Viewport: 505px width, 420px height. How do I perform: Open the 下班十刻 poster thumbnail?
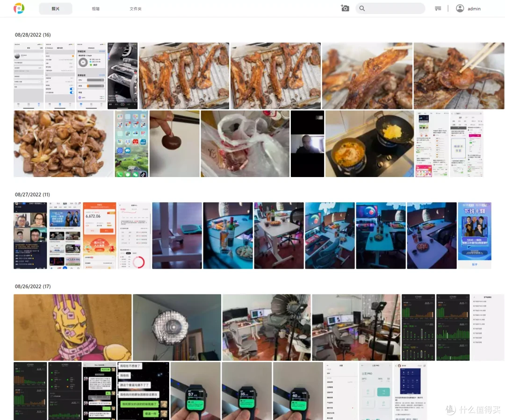(475, 235)
